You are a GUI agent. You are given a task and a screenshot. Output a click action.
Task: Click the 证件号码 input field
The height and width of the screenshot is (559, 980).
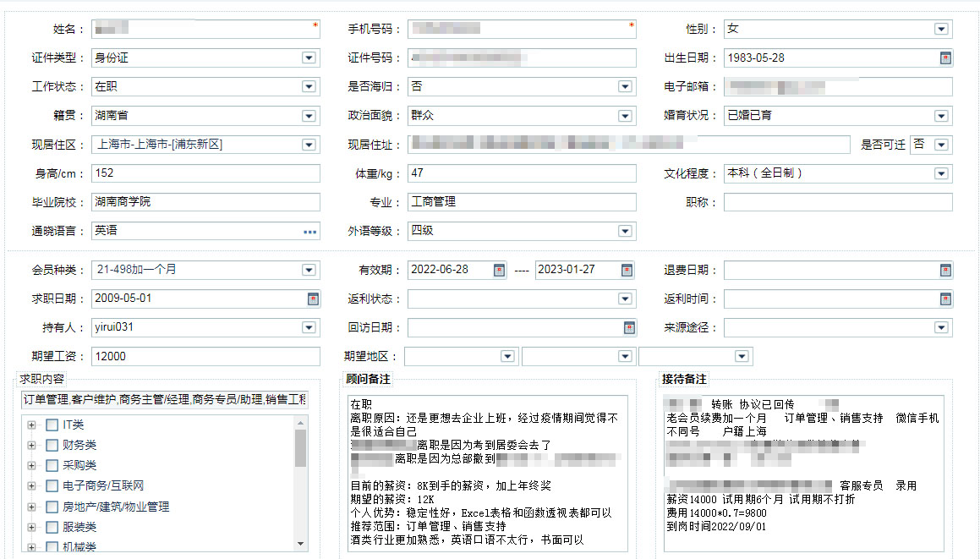pos(522,58)
